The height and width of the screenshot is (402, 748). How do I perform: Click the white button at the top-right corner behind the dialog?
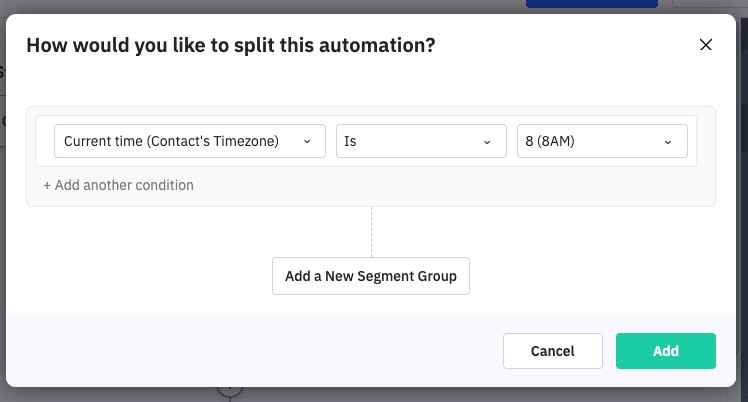tap(712, 4)
